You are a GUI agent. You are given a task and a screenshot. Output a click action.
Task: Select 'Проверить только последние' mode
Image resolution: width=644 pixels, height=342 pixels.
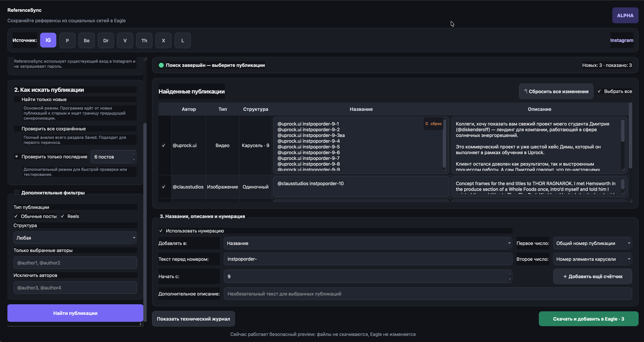click(x=17, y=157)
